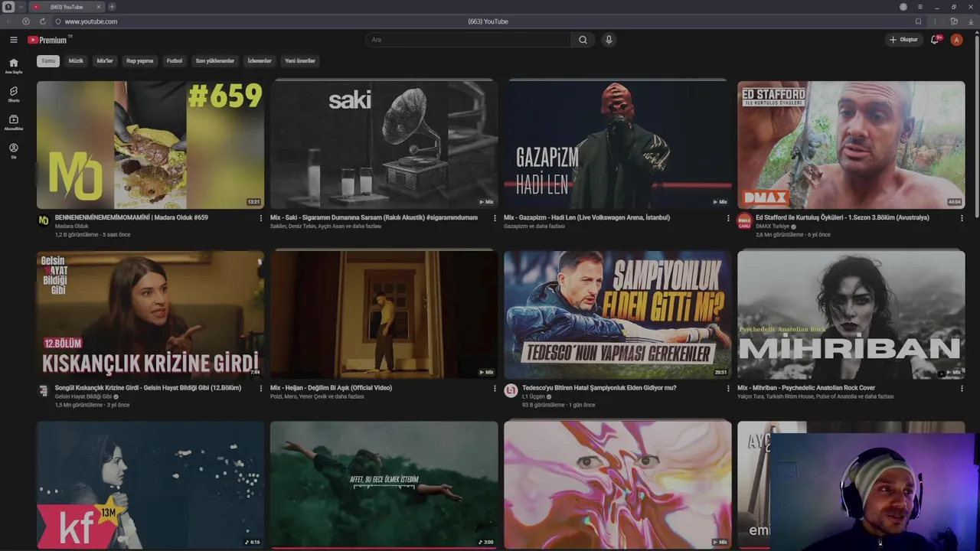Open title link 'Tedesco'yu Bitiren Hata!'
This screenshot has height=551, width=980.
(599, 387)
